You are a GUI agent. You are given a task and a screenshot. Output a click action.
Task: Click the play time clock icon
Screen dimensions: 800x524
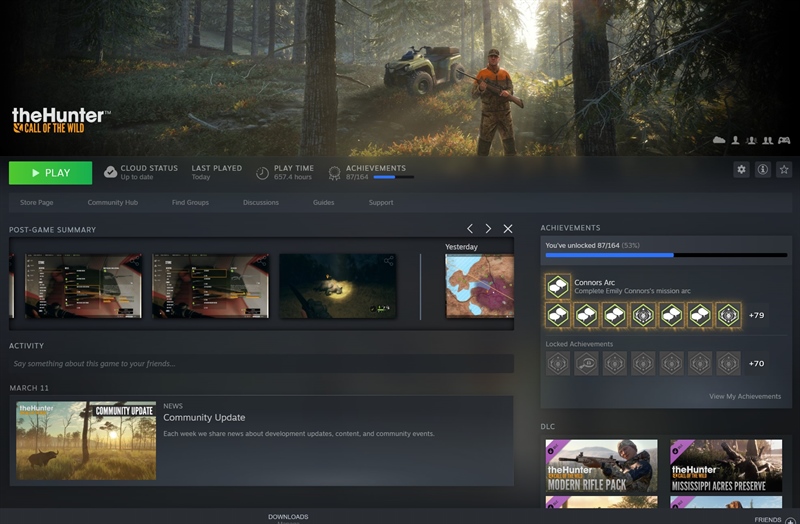pos(262,173)
